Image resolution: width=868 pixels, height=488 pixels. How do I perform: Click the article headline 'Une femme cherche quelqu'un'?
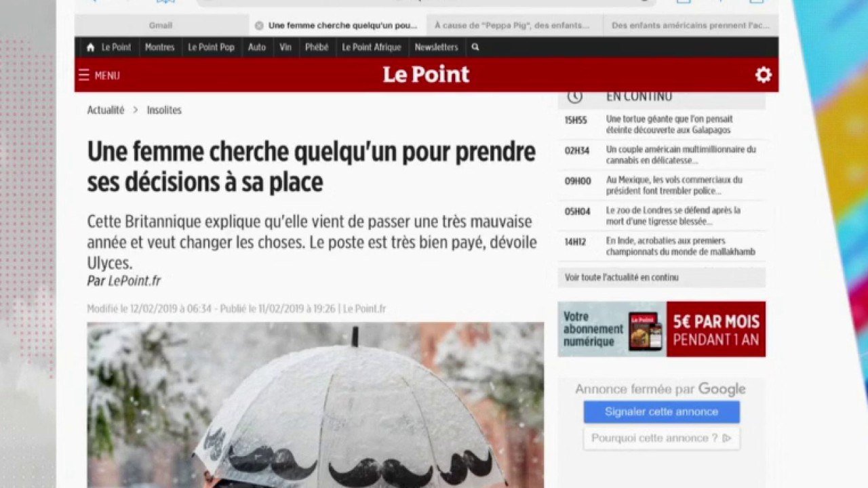click(311, 167)
